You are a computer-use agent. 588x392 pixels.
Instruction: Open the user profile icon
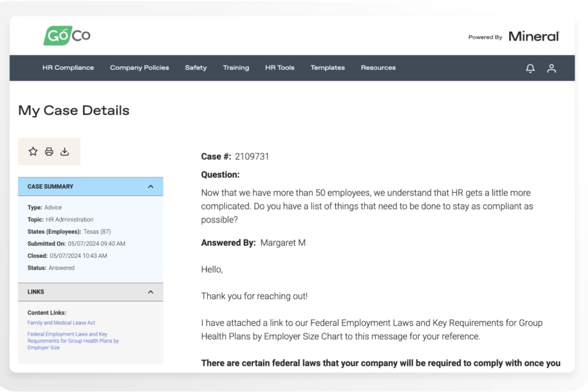coord(552,68)
